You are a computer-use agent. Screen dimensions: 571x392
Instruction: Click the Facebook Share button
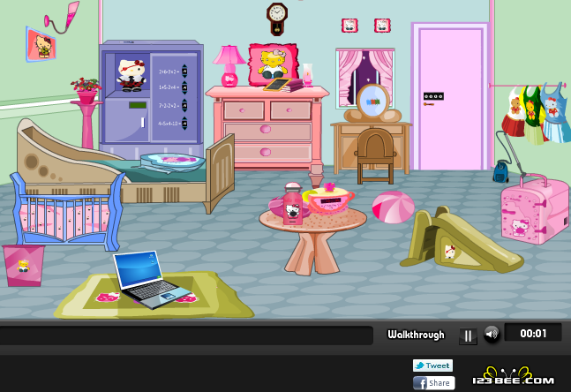coord(433,383)
